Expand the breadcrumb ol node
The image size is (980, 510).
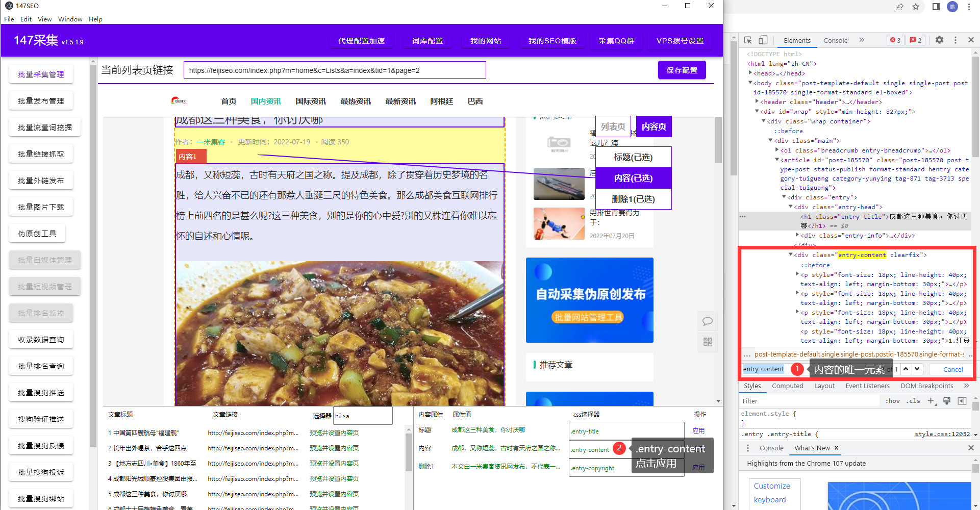(776, 150)
